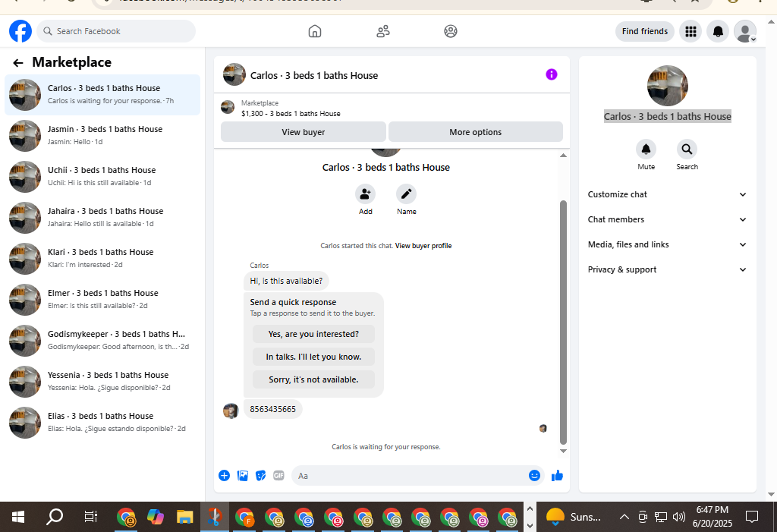Screen dimensions: 777x532
Task: Click the taskbar clock showing 6:47 PM
Action: click(x=712, y=517)
